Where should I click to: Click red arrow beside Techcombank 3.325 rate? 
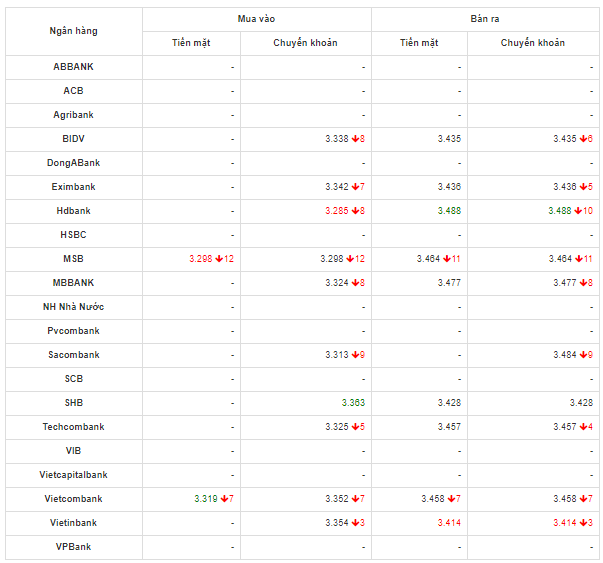[354, 427]
